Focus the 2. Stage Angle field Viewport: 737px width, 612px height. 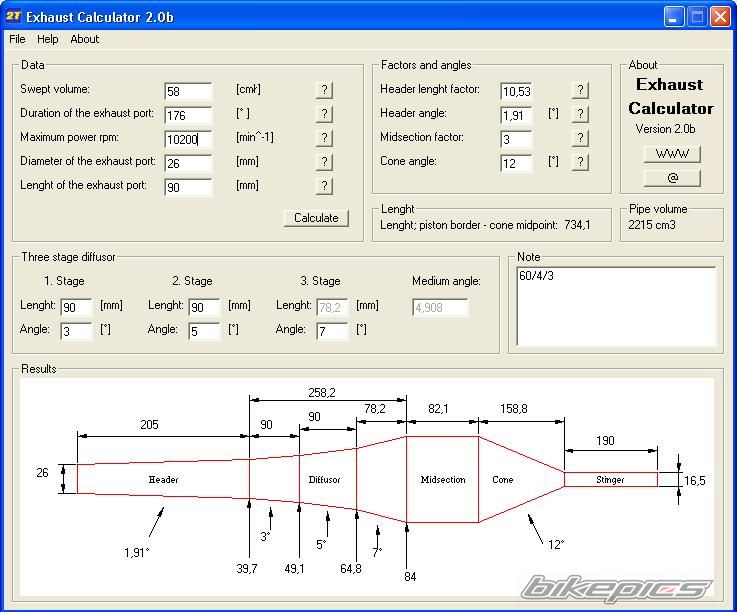coord(204,331)
